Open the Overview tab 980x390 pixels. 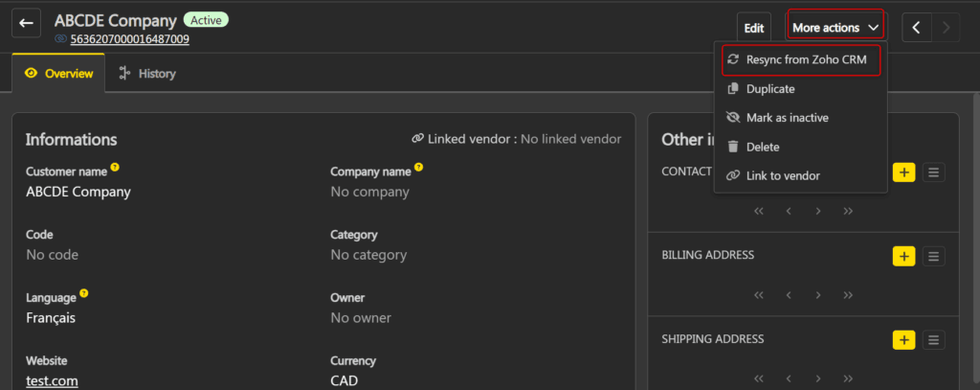click(x=59, y=73)
